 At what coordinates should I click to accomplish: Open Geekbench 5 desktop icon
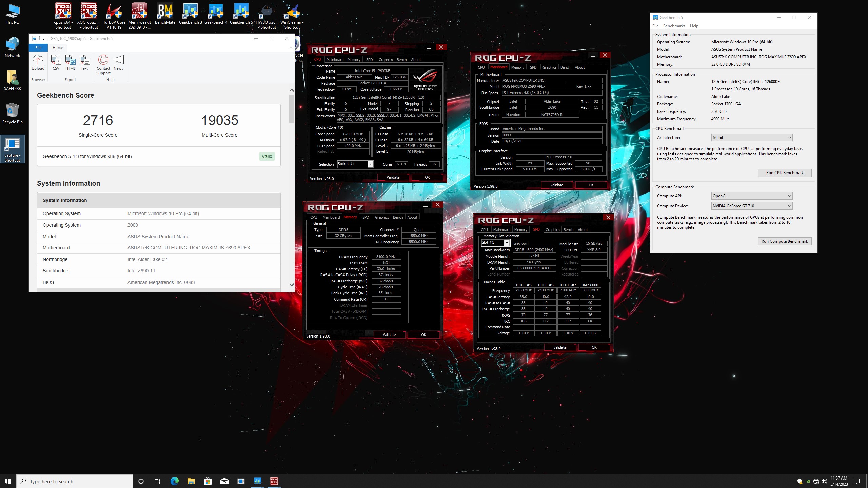[x=241, y=14]
